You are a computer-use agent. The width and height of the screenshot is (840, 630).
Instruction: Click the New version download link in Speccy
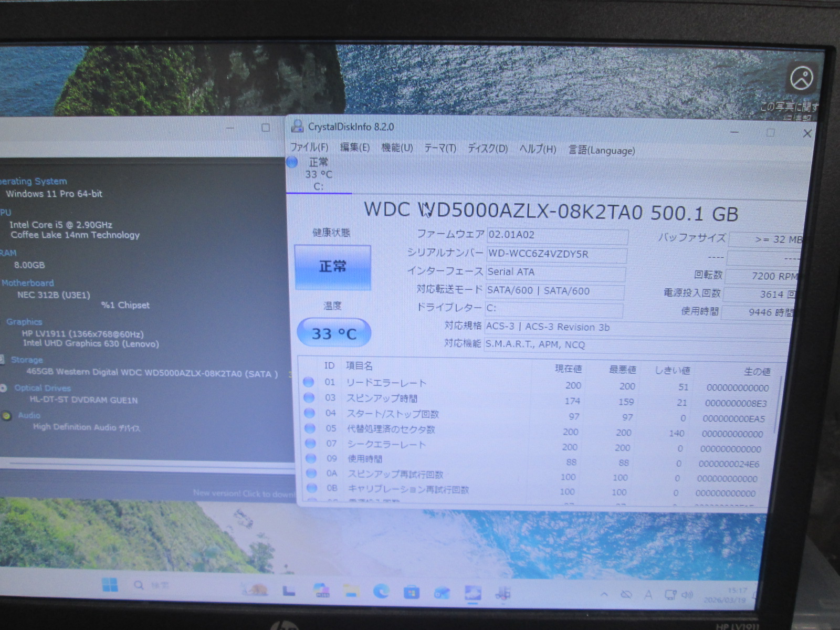(243, 493)
